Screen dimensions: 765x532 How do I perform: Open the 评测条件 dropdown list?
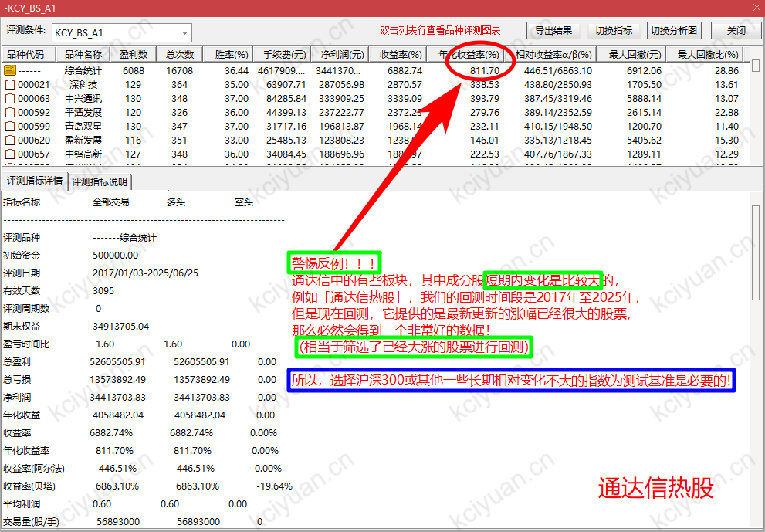(x=183, y=32)
